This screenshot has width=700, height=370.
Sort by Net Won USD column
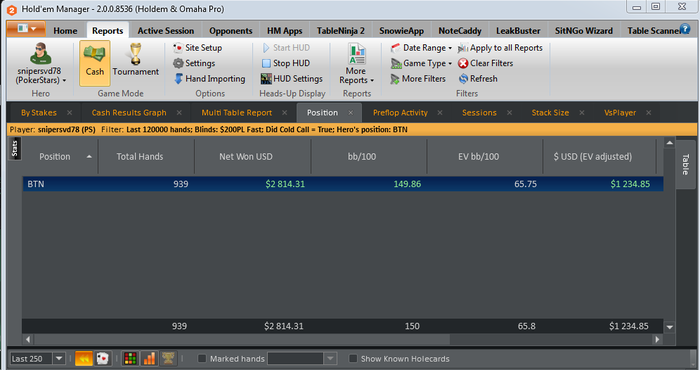253,157
